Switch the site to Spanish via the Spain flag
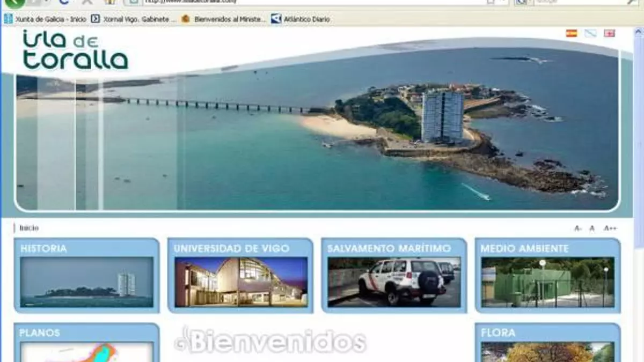The image size is (644, 362). [572, 33]
